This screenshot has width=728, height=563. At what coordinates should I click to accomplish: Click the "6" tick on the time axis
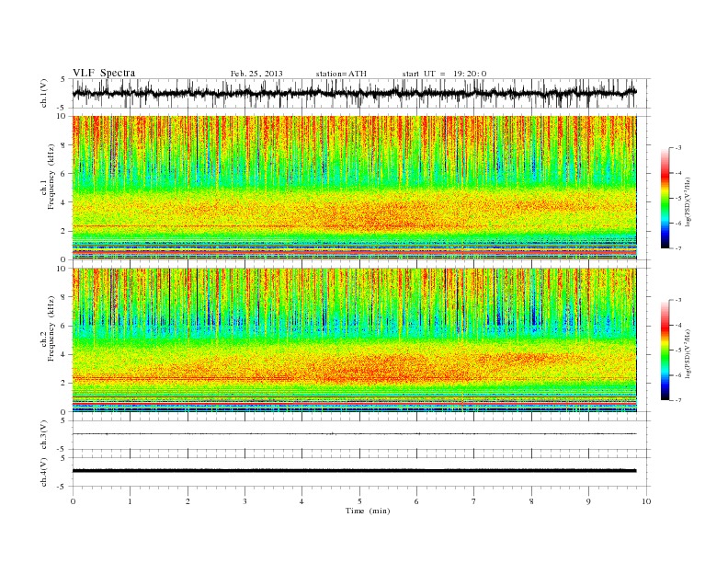416,501
